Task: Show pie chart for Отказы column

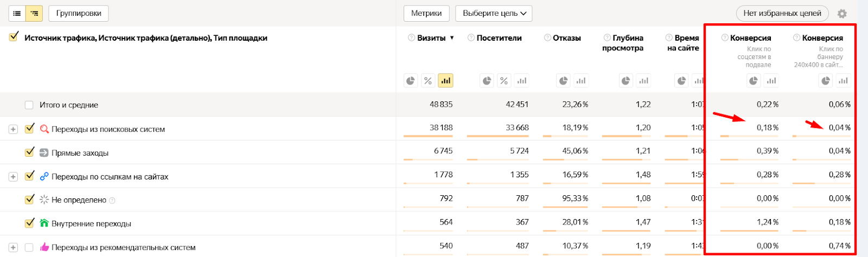Action: pyautogui.click(x=564, y=81)
